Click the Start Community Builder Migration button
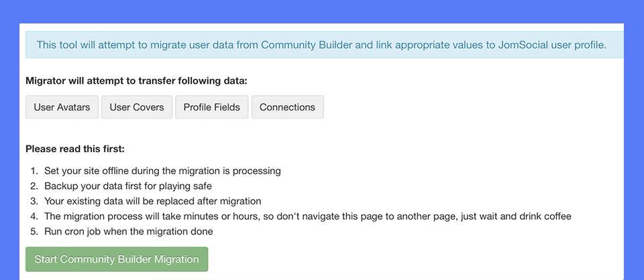 tap(117, 259)
